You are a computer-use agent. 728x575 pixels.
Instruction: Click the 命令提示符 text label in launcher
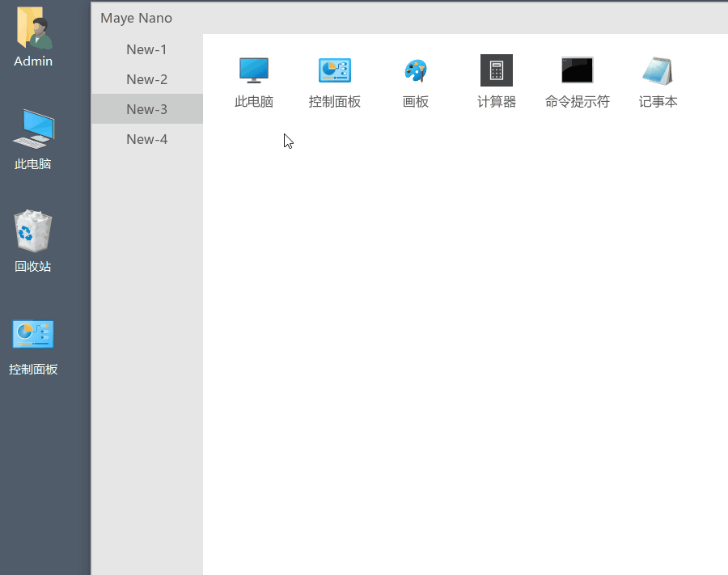[x=578, y=102]
